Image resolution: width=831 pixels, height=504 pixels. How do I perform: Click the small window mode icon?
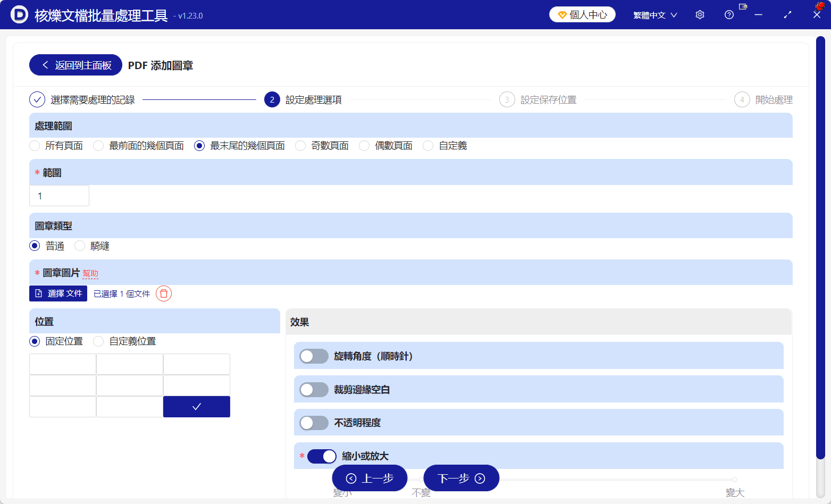743,7
